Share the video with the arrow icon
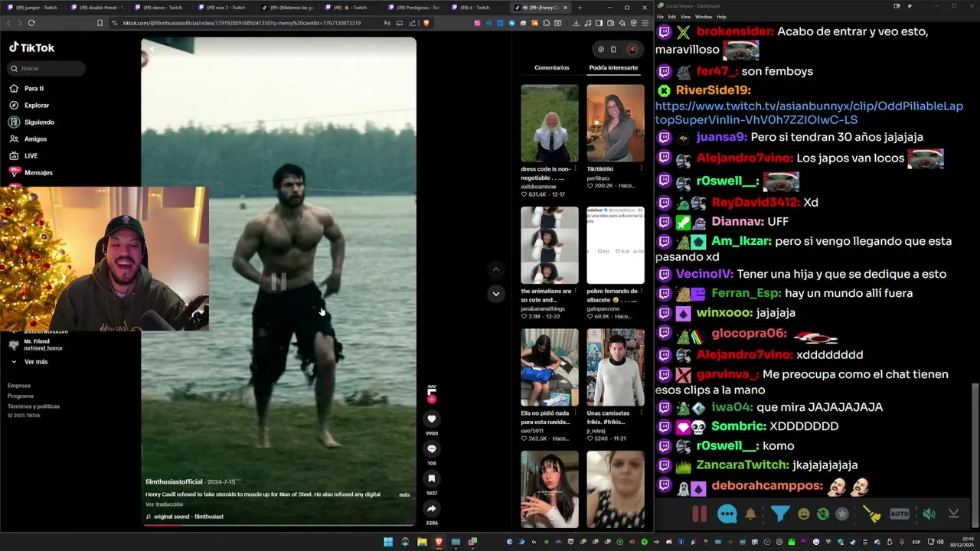Image resolution: width=980 pixels, height=551 pixels. pyautogui.click(x=432, y=508)
